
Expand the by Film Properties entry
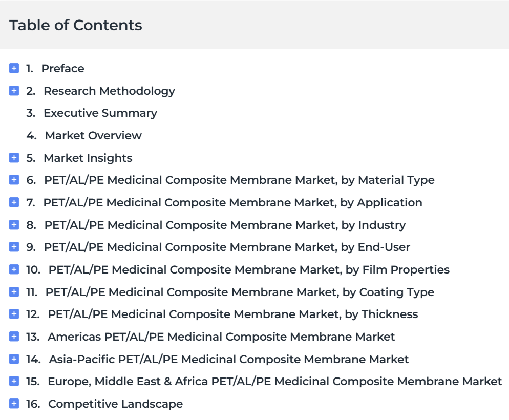click(x=14, y=269)
